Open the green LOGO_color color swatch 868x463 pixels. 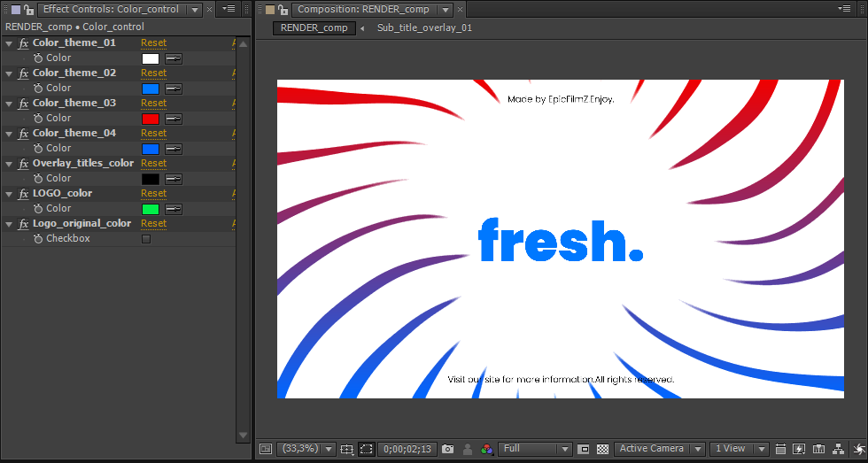pyautogui.click(x=151, y=209)
